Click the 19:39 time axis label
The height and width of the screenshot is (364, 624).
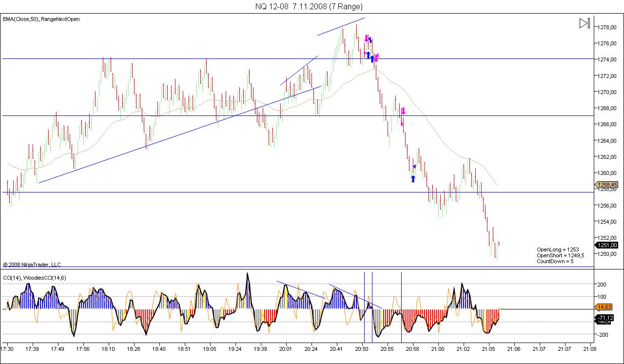click(x=260, y=349)
